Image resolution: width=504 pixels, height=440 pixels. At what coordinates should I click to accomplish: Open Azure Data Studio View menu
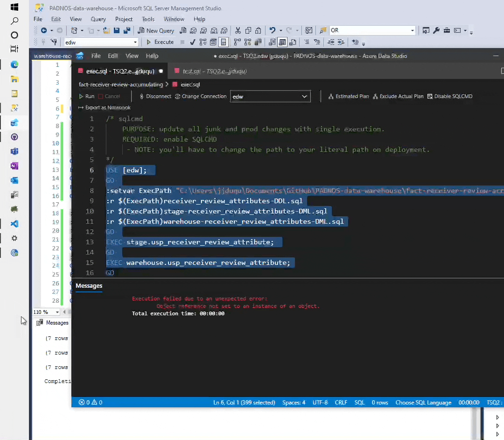(x=132, y=56)
